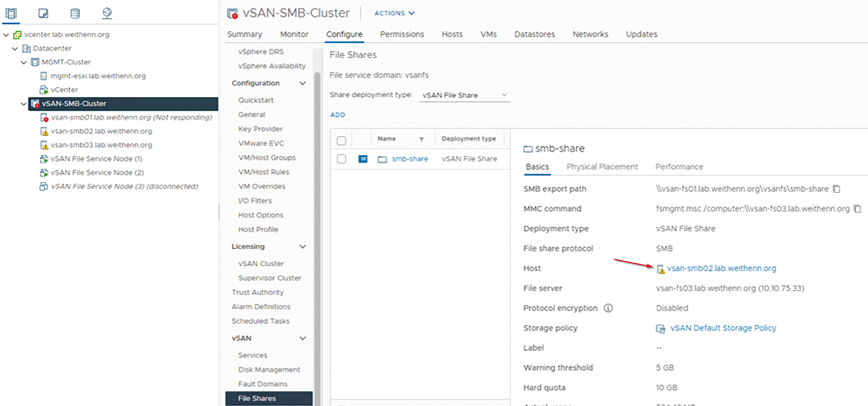Click not-responding host icon for vsan-smb01
The height and width of the screenshot is (406, 868).
coord(44,118)
